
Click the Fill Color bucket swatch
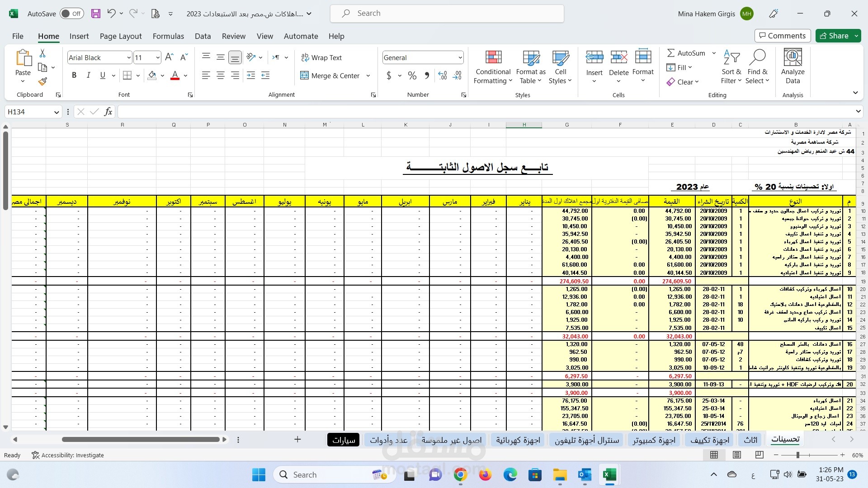(x=152, y=75)
